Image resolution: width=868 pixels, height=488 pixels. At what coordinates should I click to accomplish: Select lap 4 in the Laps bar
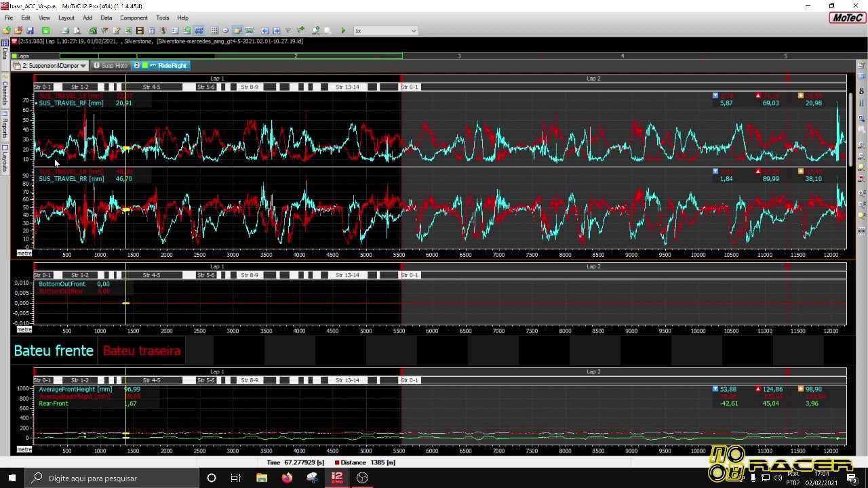623,56
